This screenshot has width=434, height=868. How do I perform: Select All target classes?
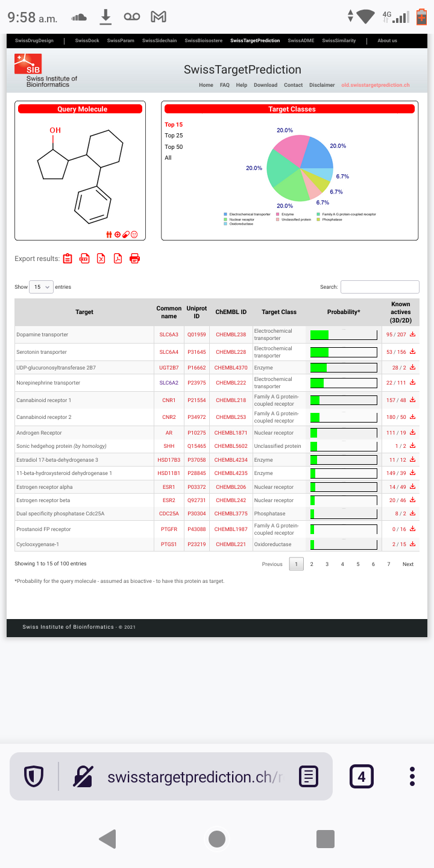[168, 157]
